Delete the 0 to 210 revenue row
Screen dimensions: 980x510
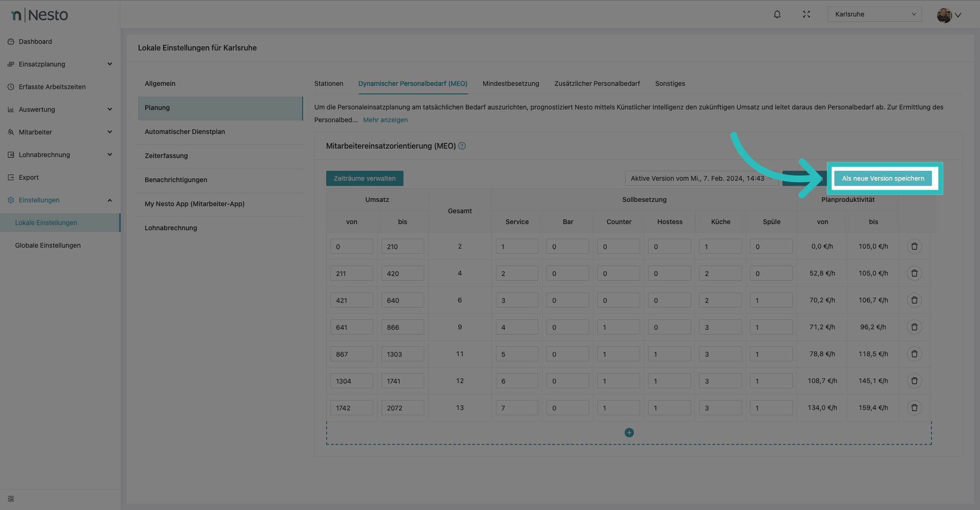[914, 246]
